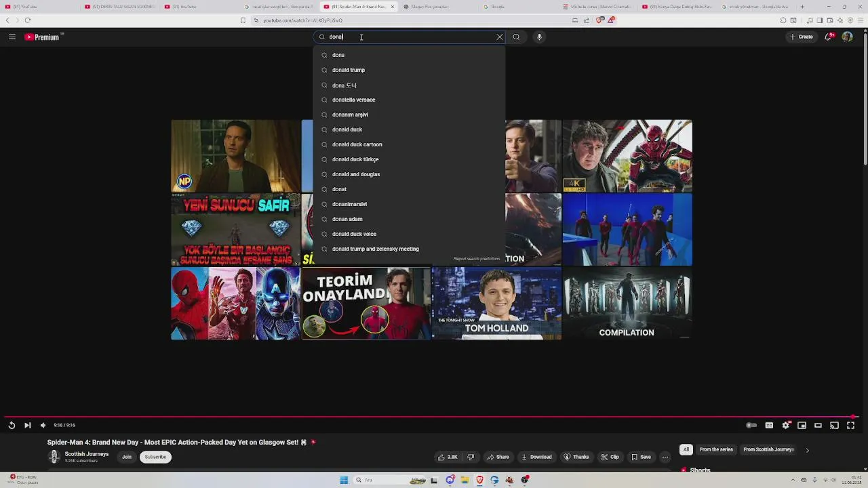
Task: Toggle subtitles with the CC button
Action: point(769,425)
